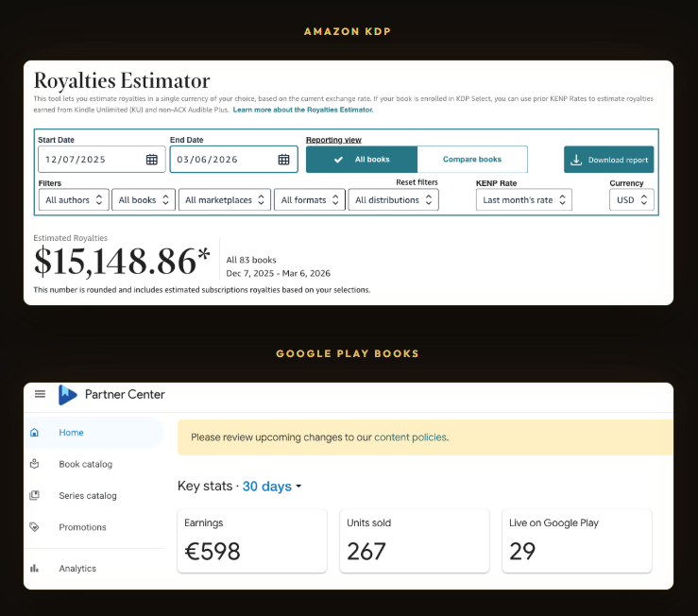Go to Home in Partner Center sidebar
Screen dimensions: 698x616
click(x=94, y=433)
